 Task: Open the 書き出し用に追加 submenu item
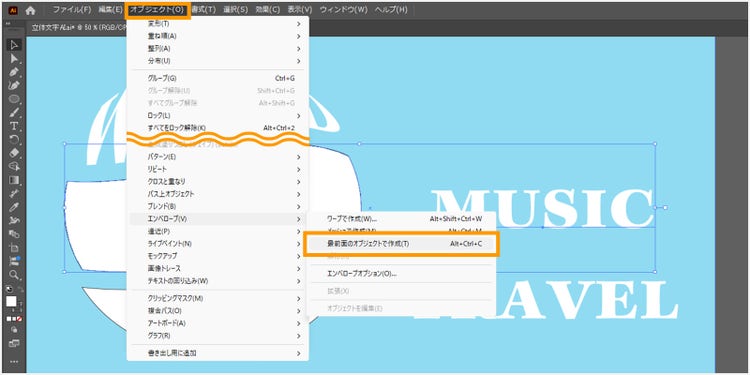[x=218, y=353]
